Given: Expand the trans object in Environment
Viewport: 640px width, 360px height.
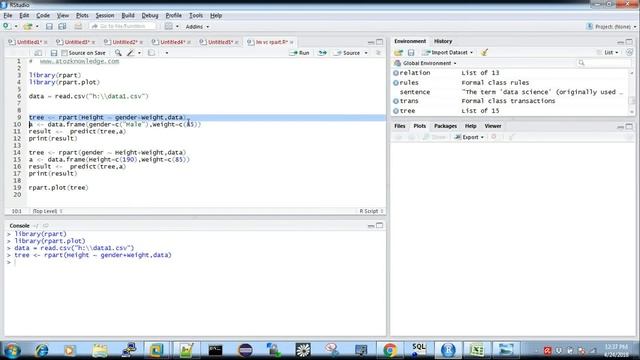Looking at the screenshot, I should click(396, 101).
